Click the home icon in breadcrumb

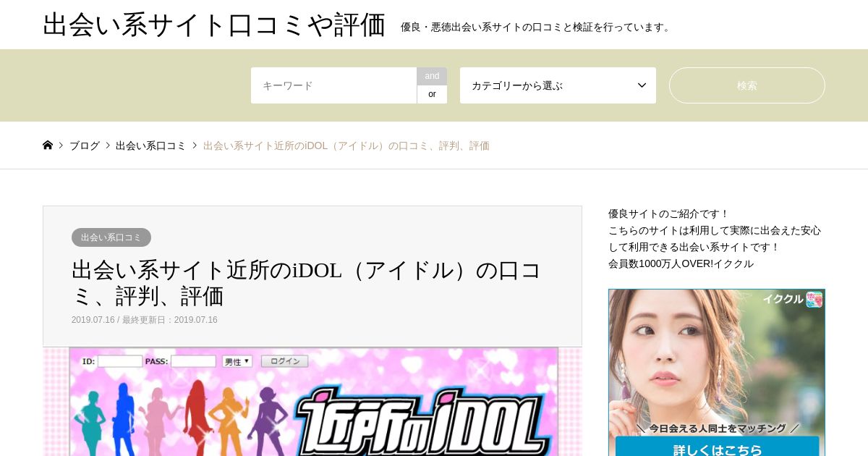pos(48,145)
